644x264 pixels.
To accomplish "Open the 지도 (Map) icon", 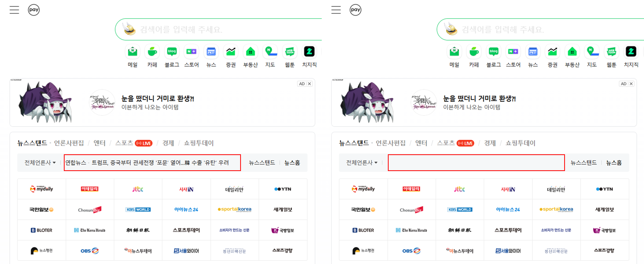I will pos(270,51).
